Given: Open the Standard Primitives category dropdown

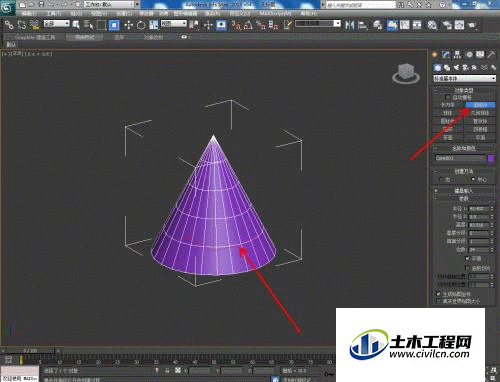Looking at the screenshot, I should click(464, 78).
